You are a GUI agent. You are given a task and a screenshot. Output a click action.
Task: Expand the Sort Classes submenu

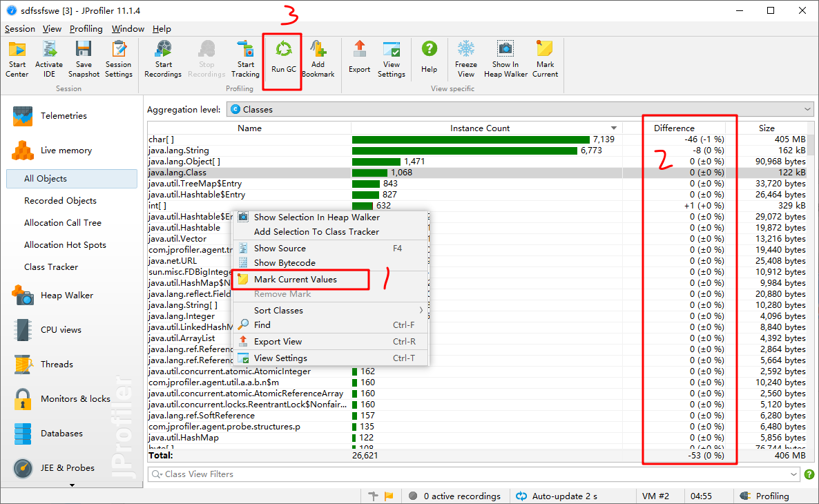(330, 310)
